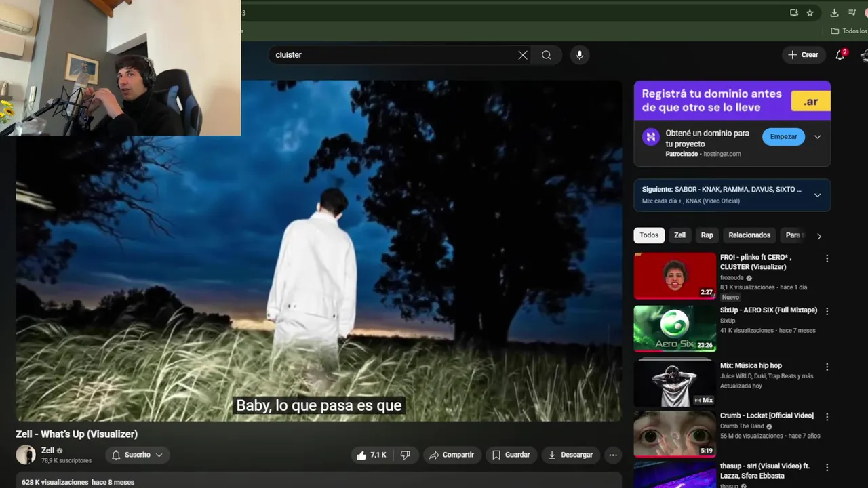The width and height of the screenshot is (868, 488).
Task: Open Zell channel avatar
Action: (26, 455)
